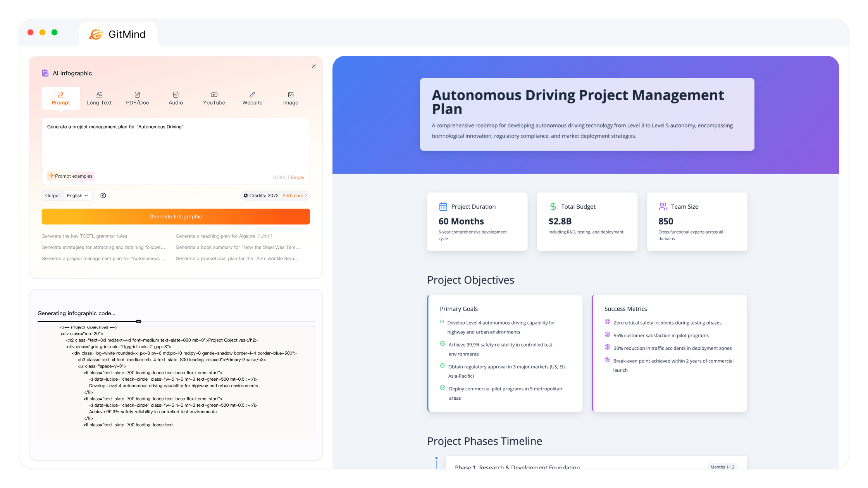Viewport: 868px width, 488px height.
Task: Switch to the Long Text tab
Action: point(99,98)
